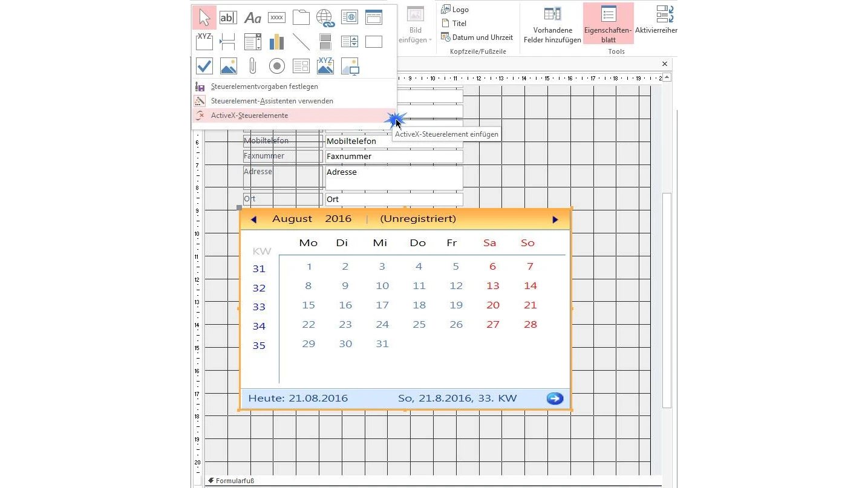Go to next month in calendar
868x488 pixels.
(555, 220)
